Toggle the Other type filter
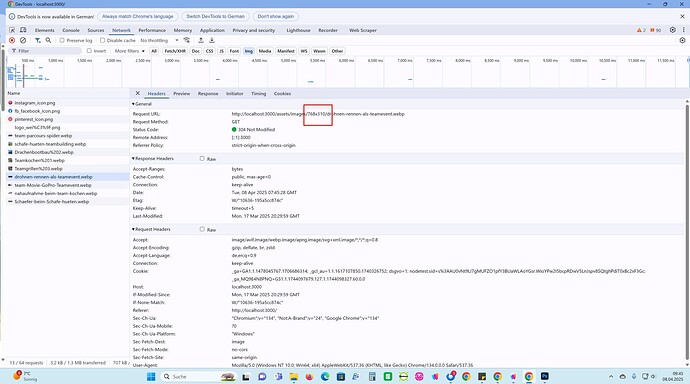The height and width of the screenshot is (384, 690). 337,51
